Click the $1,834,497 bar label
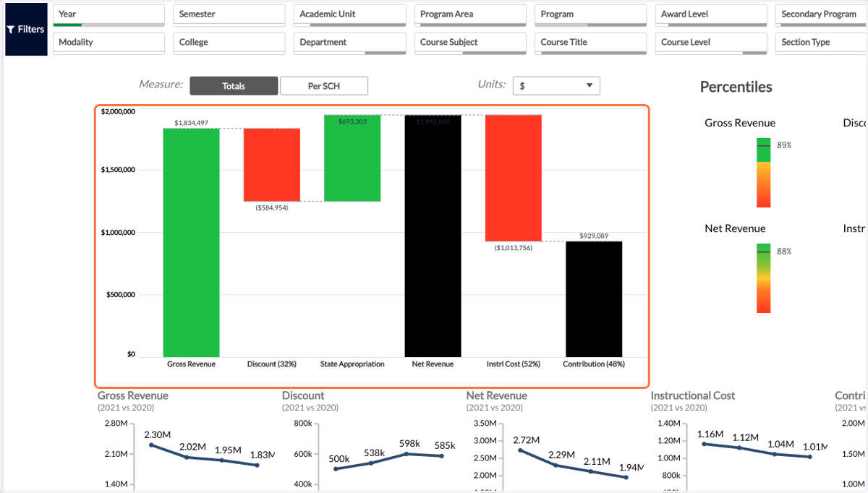868x493 pixels. pos(191,123)
